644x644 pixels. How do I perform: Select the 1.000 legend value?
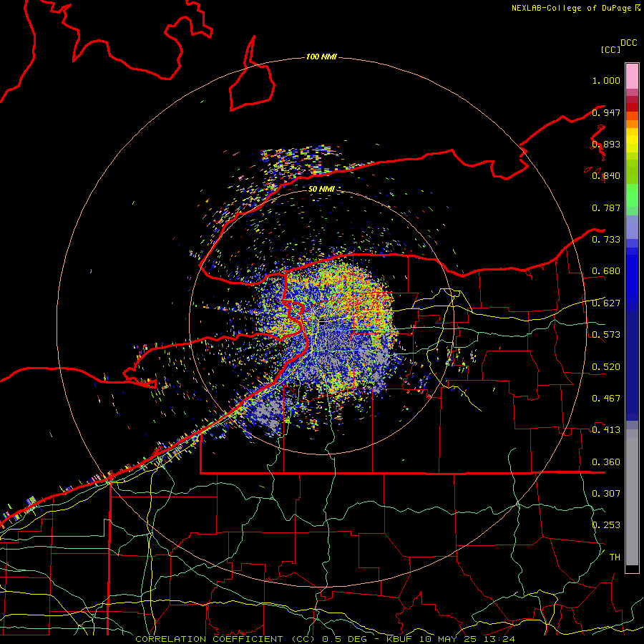tap(606, 80)
